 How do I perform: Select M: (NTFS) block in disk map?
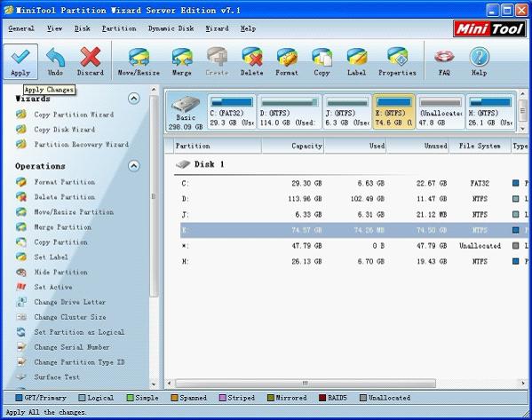click(490, 112)
